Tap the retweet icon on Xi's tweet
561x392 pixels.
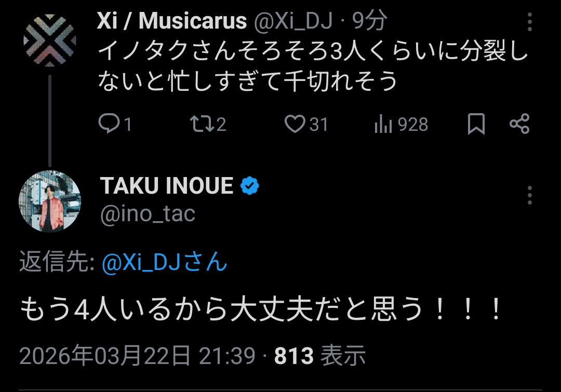(x=199, y=125)
